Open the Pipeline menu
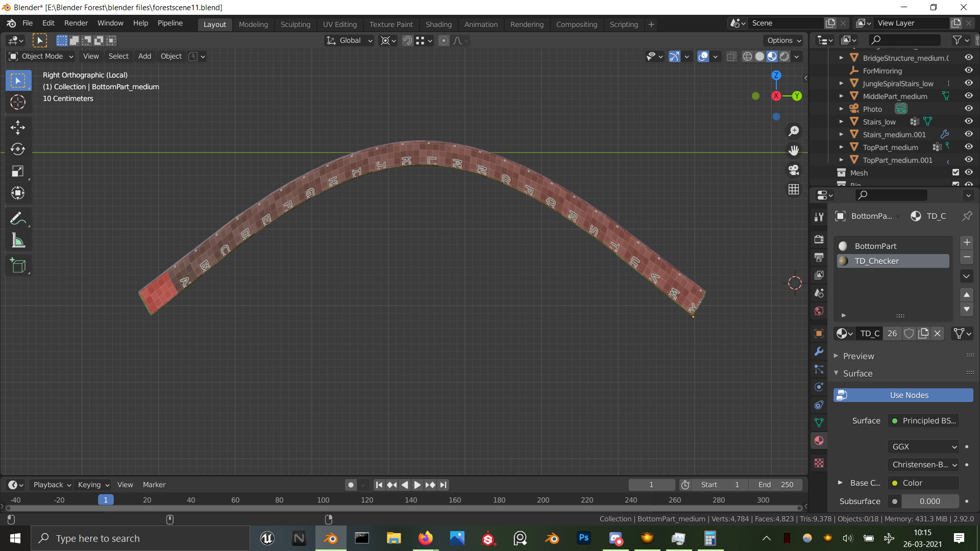Viewport: 980px width, 551px height. (170, 23)
